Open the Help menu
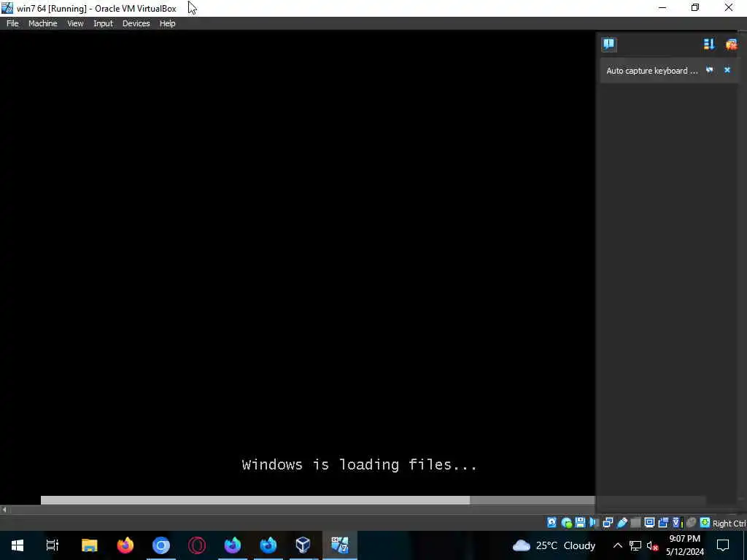The image size is (747, 560). tap(167, 23)
